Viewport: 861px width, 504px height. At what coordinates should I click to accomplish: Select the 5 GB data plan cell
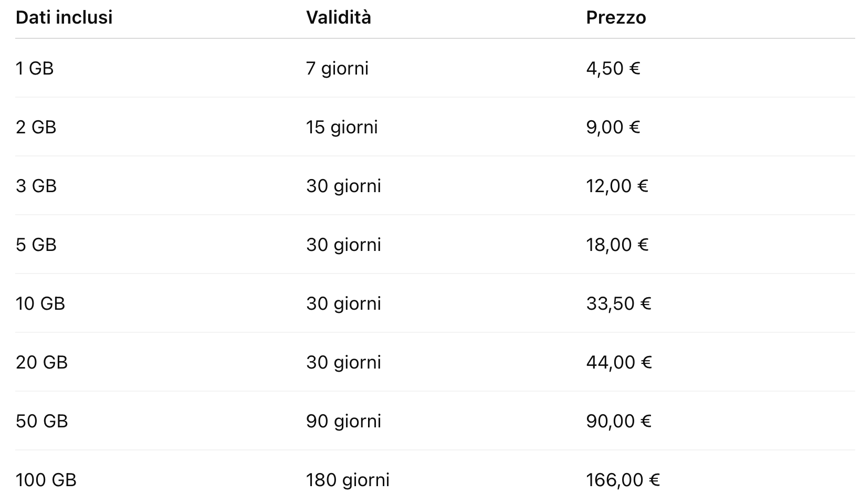36,245
